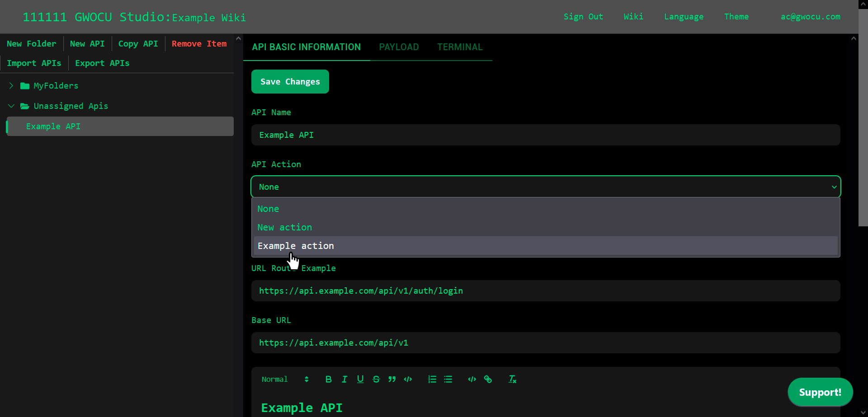Click Import APIs
868x417 pixels.
click(x=34, y=63)
